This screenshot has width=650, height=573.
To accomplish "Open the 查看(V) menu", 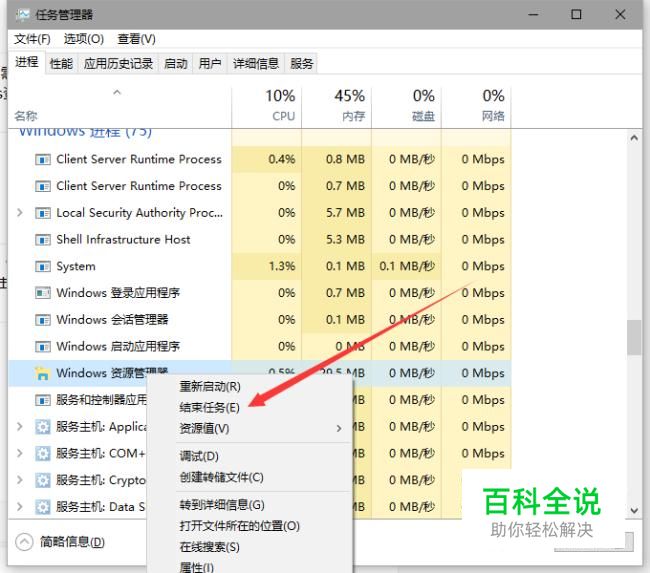I will pos(136,39).
